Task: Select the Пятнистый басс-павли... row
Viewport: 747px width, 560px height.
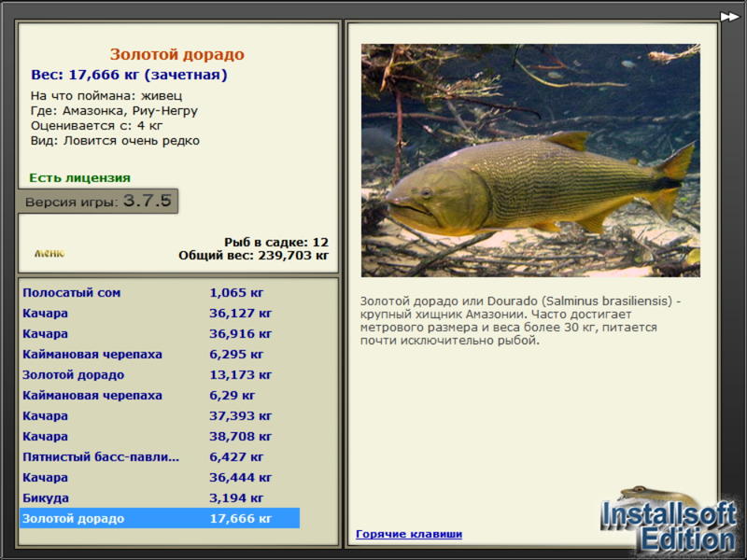Action: (160, 456)
